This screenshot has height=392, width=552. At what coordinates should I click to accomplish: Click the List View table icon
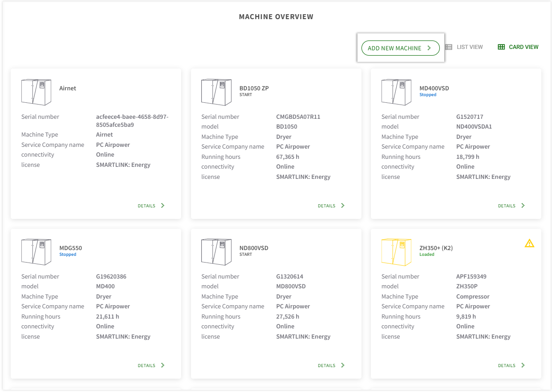[x=449, y=47]
